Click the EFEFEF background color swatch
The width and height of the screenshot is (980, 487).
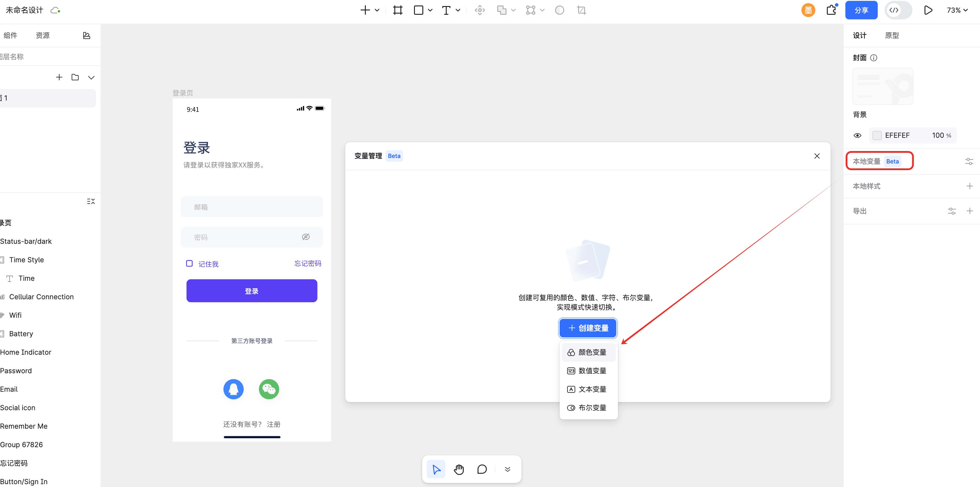pyautogui.click(x=877, y=135)
